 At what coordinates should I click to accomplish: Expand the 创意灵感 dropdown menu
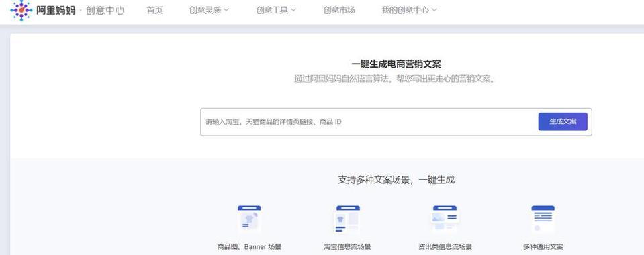pos(209,10)
